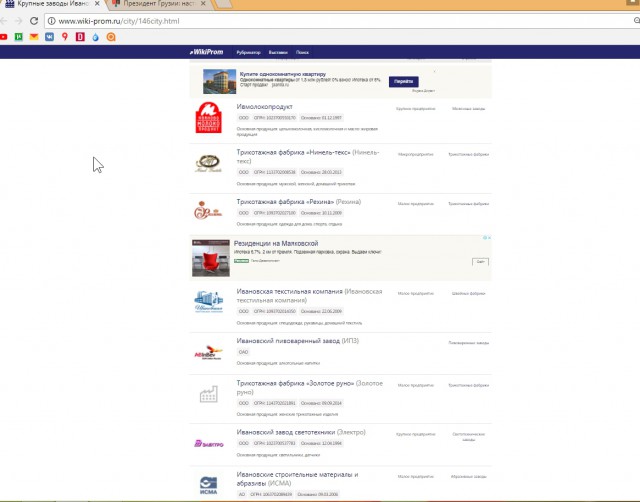This screenshot has width=640, height=502.
Task: View site information icon in address bar
Action: [x=52, y=21]
